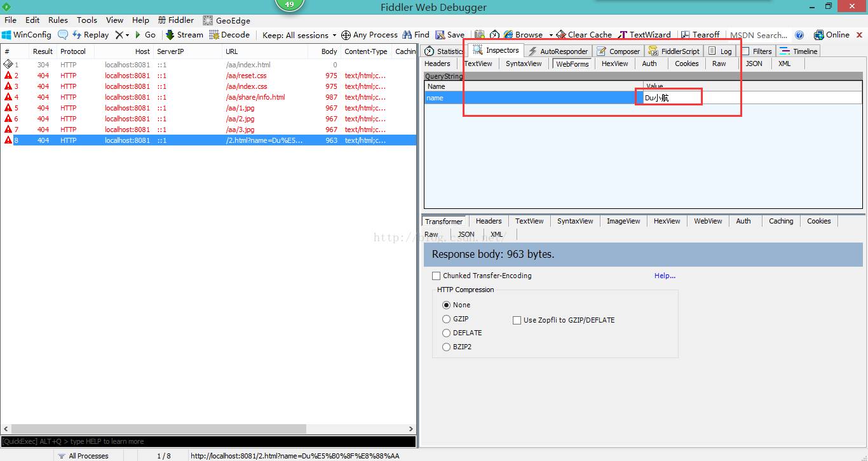Open the File menu
The width and height of the screenshot is (868, 461).
tap(10, 20)
